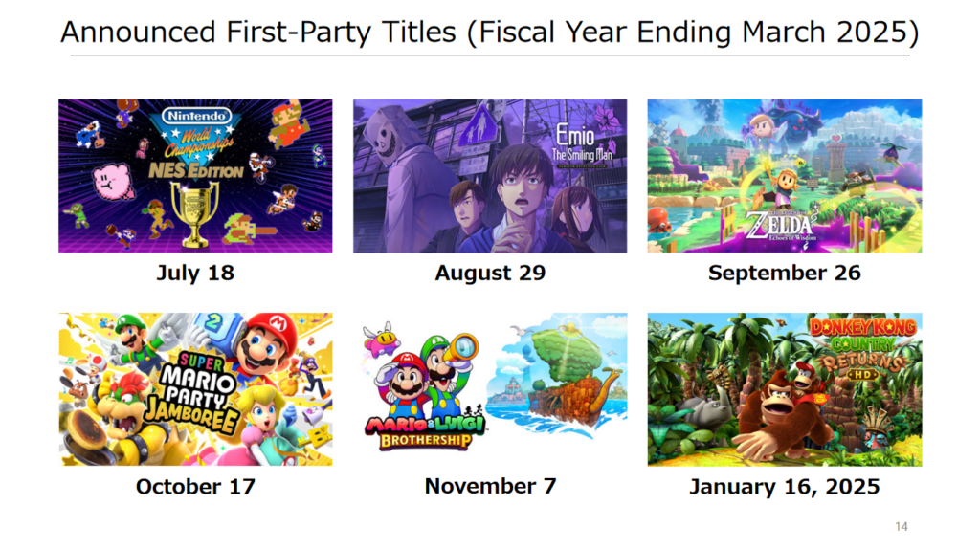This screenshot has width=980, height=549.
Task: Select the Nintendo logo badge
Action: coord(197,116)
